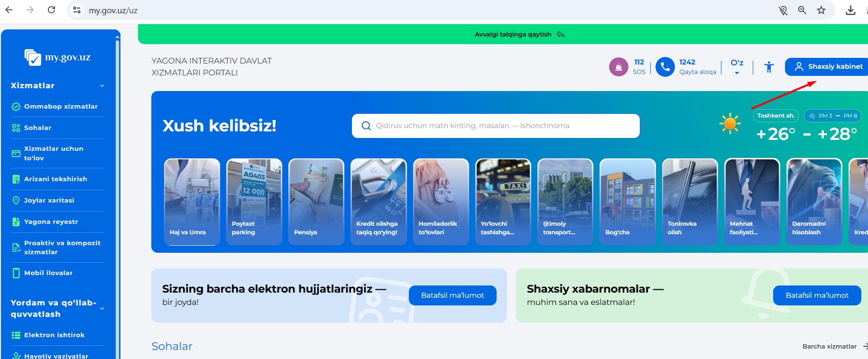Click the 1242 phone callback icon
The width and height of the screenshot is (868, 359).
click(x=665, y=67)
